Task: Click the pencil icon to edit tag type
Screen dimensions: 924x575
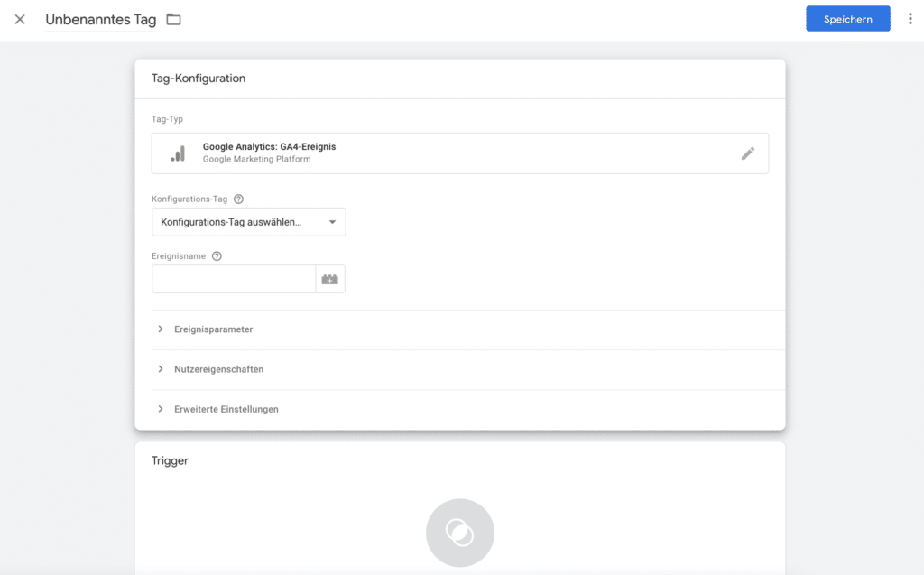Action: (747, 153)
